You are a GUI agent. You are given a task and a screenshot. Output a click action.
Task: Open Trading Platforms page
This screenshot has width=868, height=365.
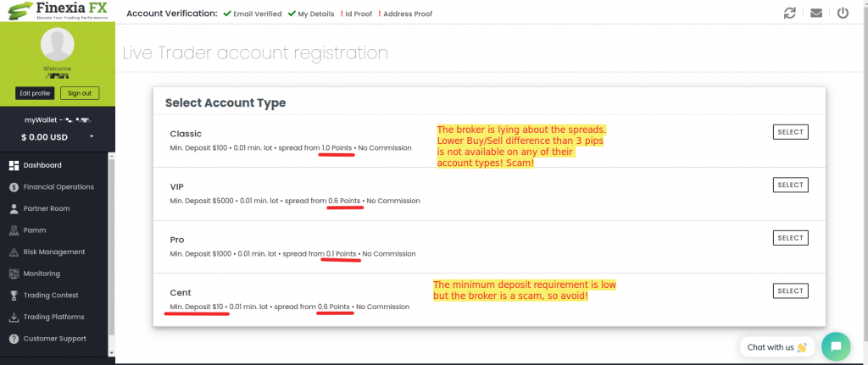54,317
